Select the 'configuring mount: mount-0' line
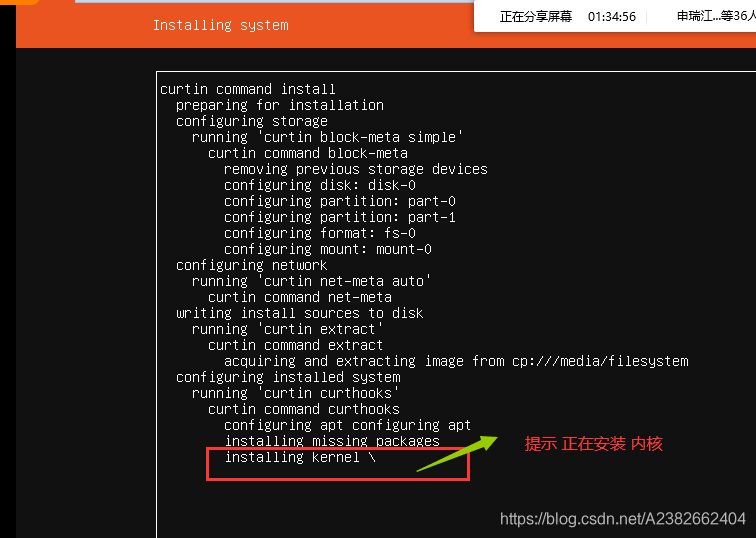The height and width of the screenshot is (538, 756). [x=328, y=249]
